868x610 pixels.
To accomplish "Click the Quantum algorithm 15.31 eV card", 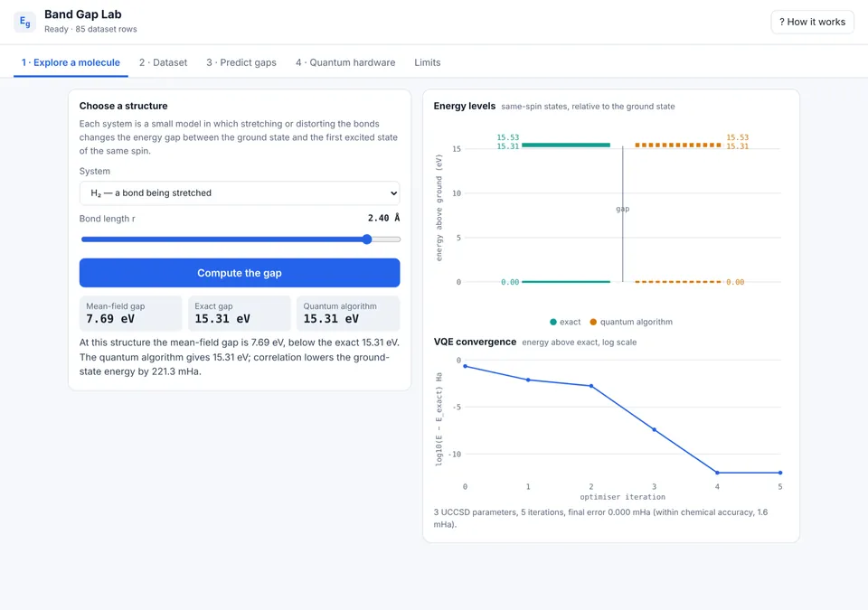I will (347, 314).
